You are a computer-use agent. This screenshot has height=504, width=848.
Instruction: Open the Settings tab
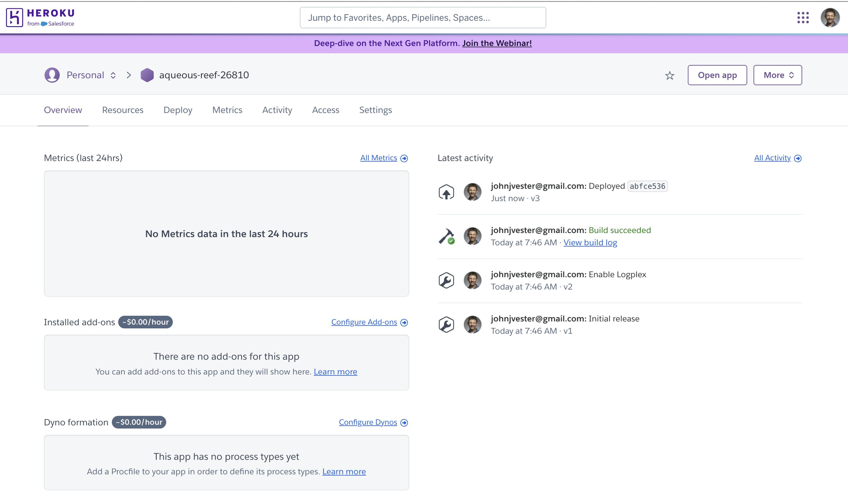coord(375,110)
